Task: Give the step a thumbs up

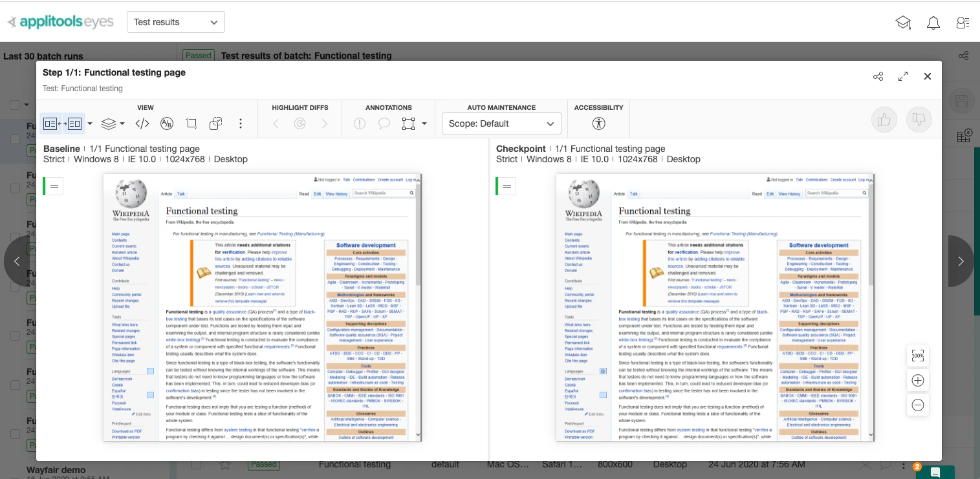Action: [x=884, y=119]
